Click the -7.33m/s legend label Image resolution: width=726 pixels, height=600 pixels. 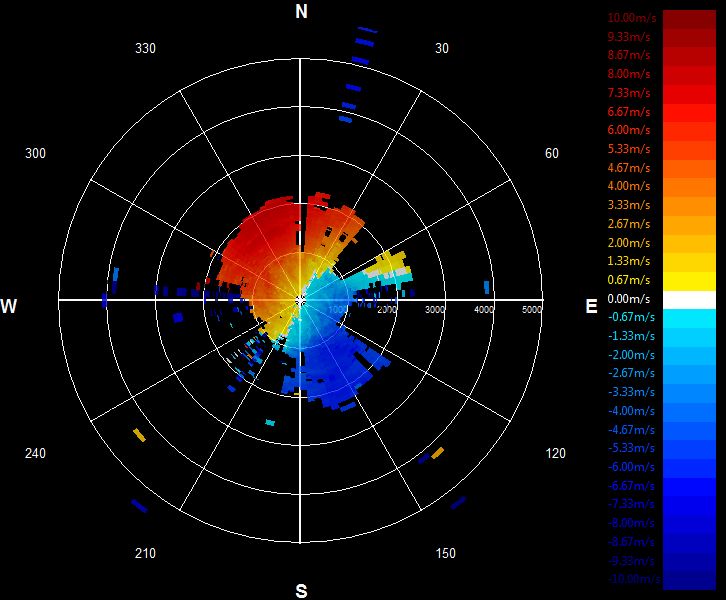pos(631,504)
